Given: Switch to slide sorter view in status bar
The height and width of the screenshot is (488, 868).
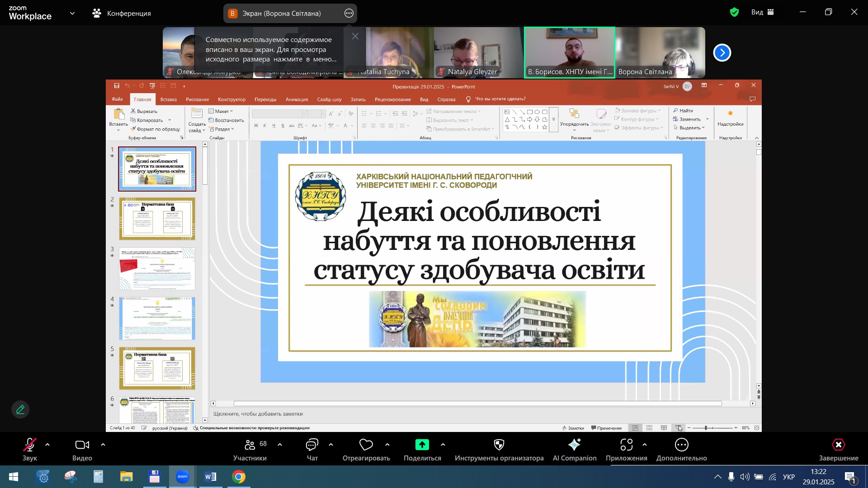Looking at the screenshot, I should (x=649, y=428).
